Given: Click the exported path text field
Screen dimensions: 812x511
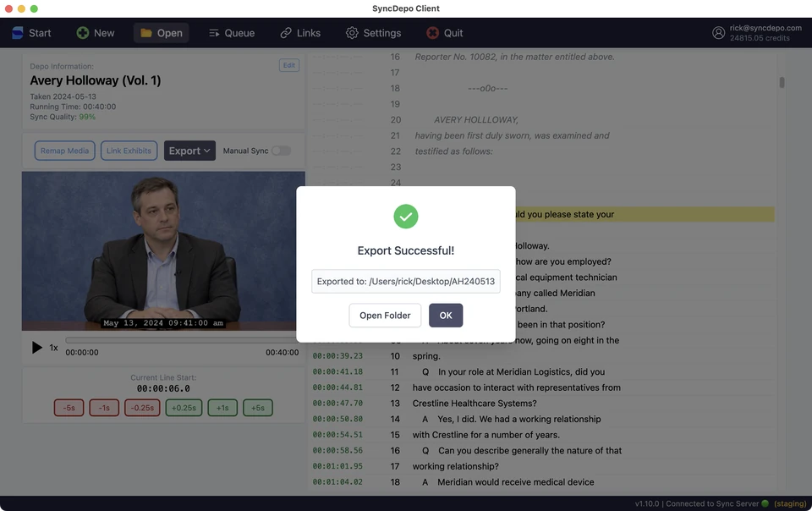Looking at the screenshot, I should pos(405,281).
